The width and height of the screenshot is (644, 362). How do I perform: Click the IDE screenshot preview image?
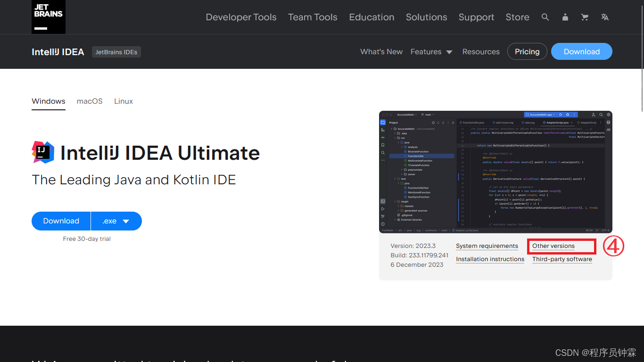[495, 172]
